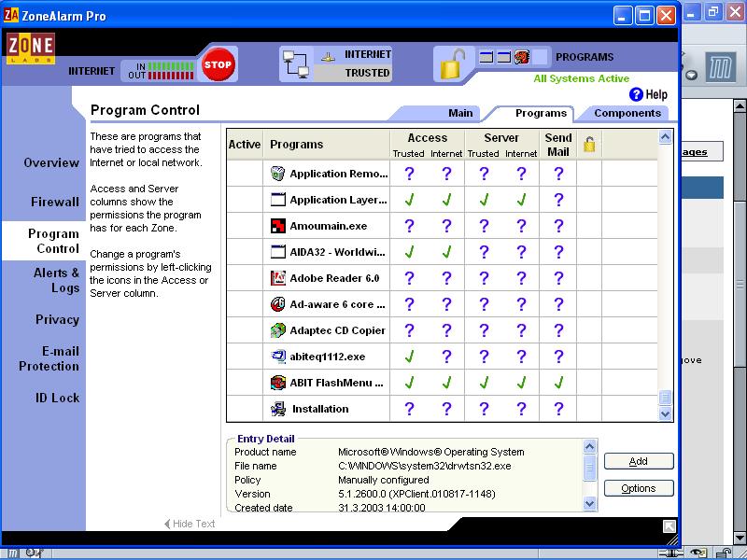Viewport: 747px width, 560px height.
Task: Click the programs list scrollbar thumb
Action: click(666, 398)
